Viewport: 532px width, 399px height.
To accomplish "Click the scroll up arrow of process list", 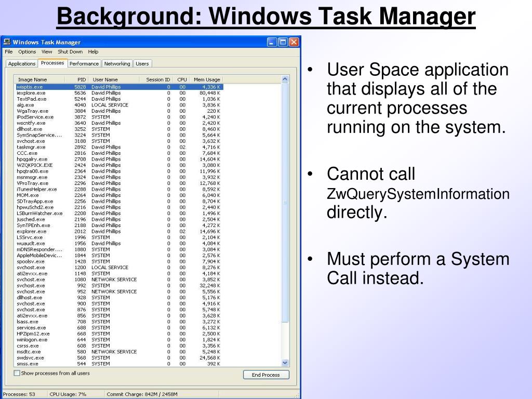I will tap(285, 79).
